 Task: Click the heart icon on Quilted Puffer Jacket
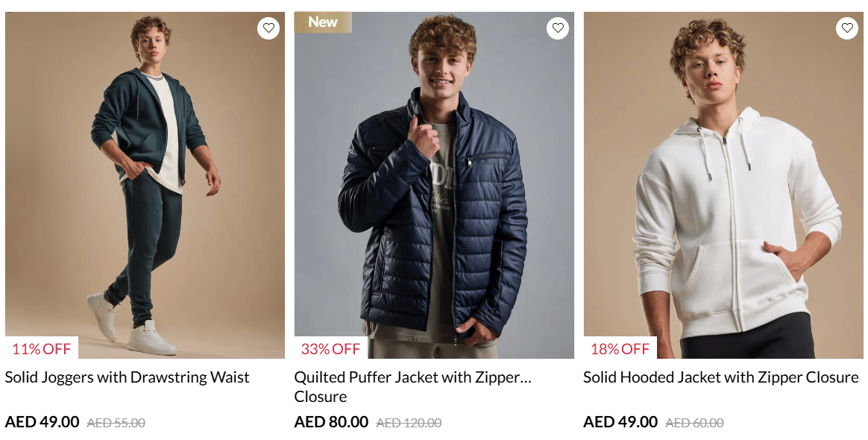pos(558,28)
